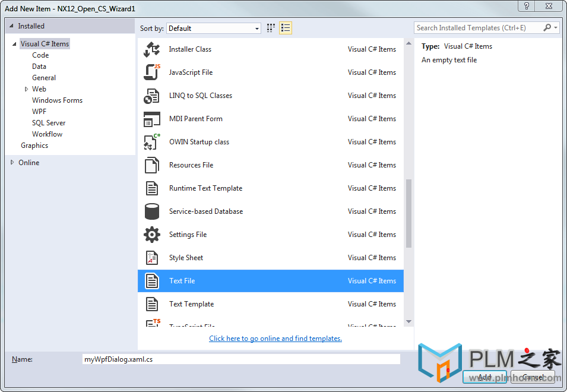
Task: Close the Add New Item dialog
Action: coord(549,6)
